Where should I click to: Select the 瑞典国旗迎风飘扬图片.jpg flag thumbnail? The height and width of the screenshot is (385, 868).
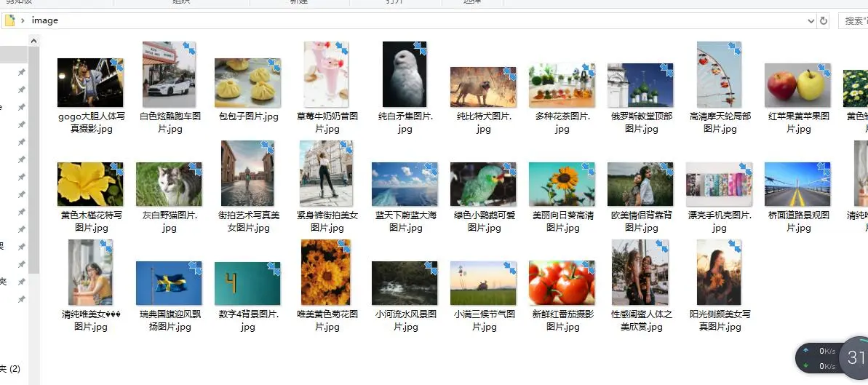pyautogui.click(x=169, y=283)
